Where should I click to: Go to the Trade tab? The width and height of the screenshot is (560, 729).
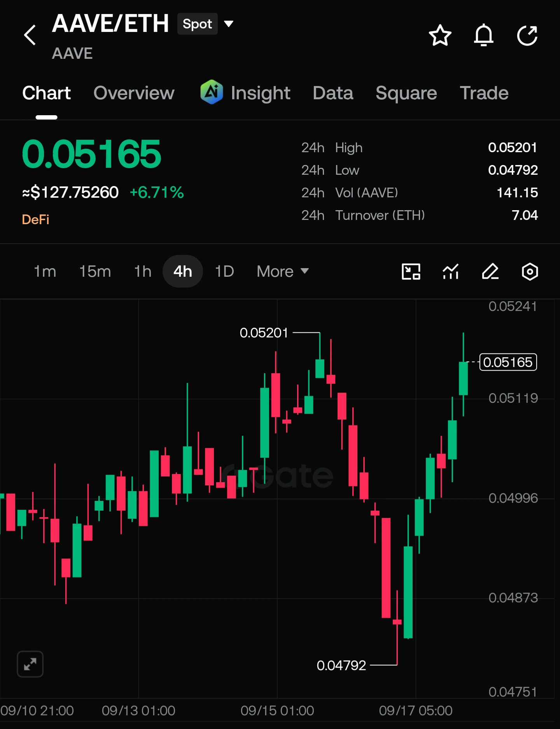pos(485,93)
